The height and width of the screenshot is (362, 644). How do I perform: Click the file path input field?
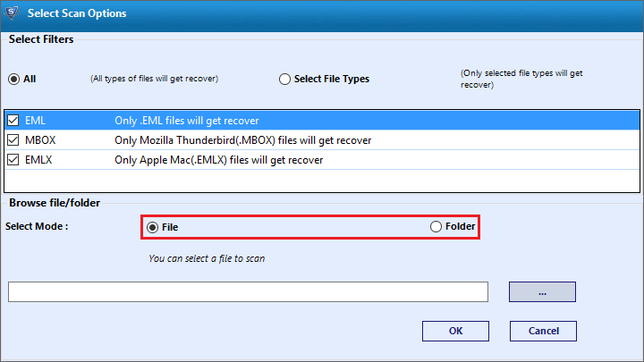point(248,291)
